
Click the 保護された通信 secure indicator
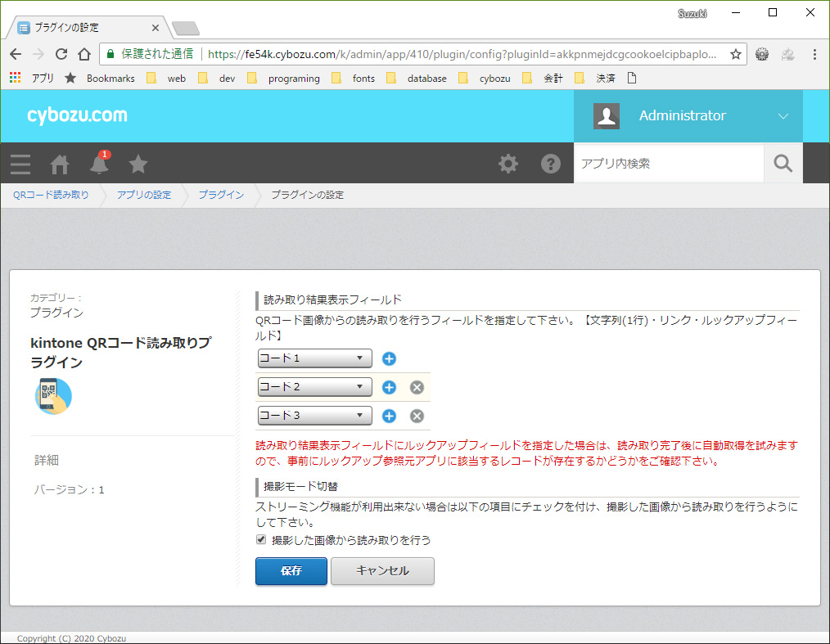151,54
